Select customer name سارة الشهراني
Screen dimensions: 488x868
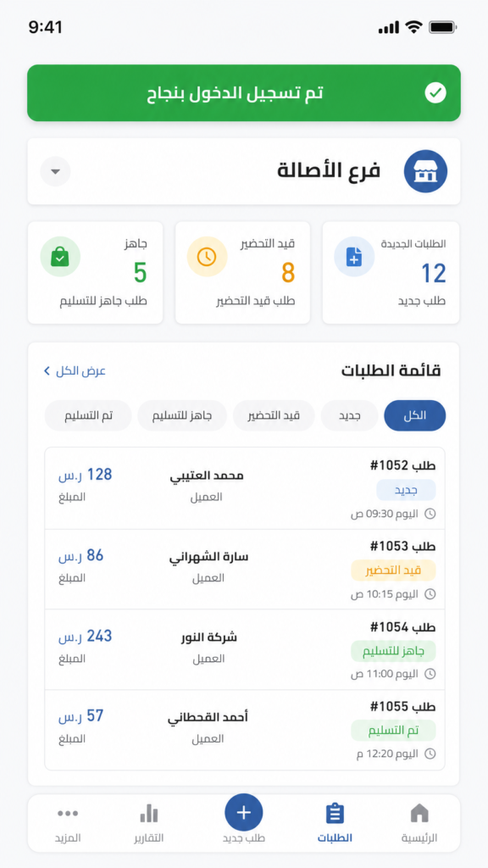point(208,557)
